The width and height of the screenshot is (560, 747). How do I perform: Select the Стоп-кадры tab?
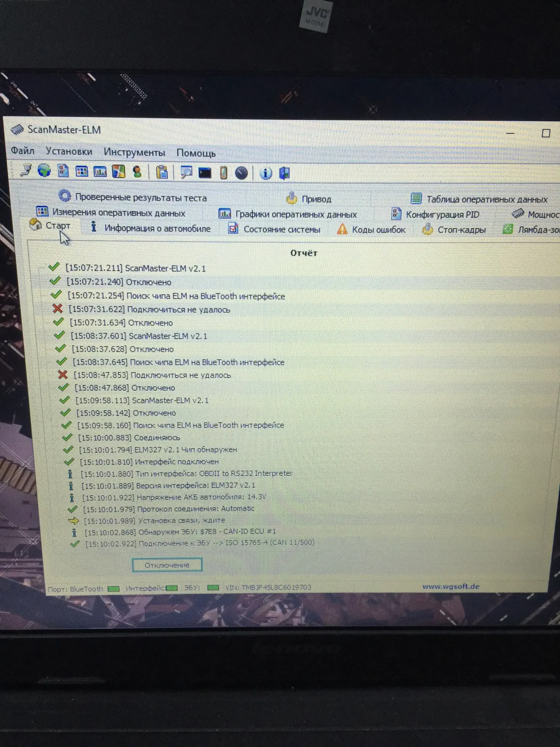click(454, 230)
